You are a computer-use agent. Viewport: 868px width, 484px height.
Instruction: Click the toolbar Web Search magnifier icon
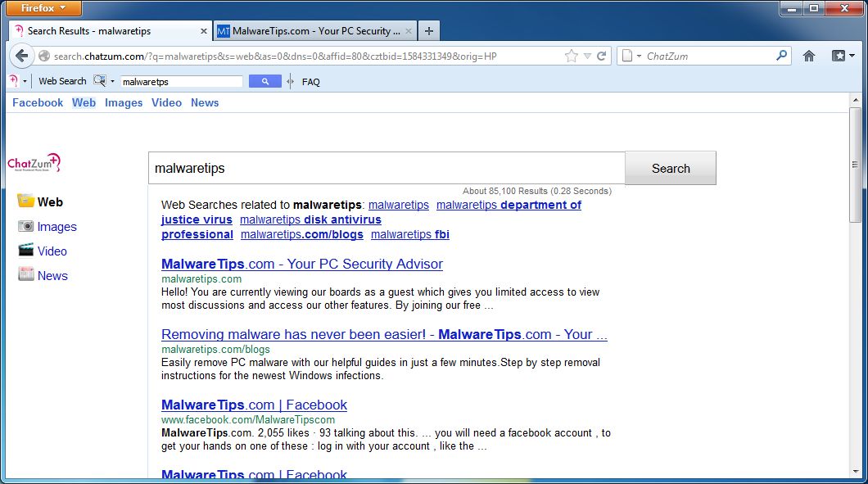(99, 81)
